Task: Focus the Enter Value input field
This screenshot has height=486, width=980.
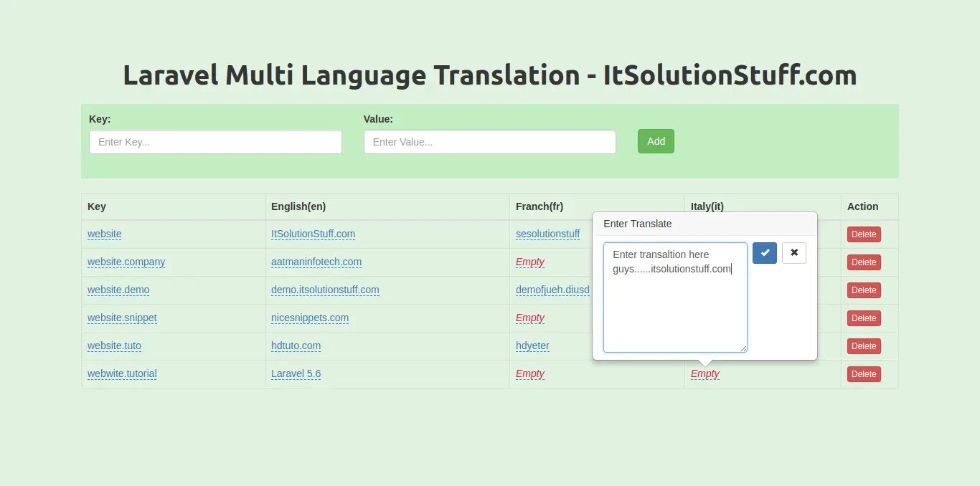Action: coord(489,142)
